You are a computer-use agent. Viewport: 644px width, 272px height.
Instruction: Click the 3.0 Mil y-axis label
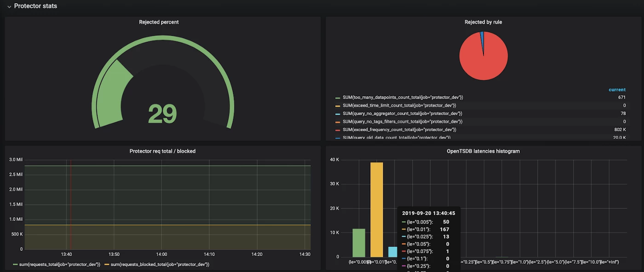16,160
